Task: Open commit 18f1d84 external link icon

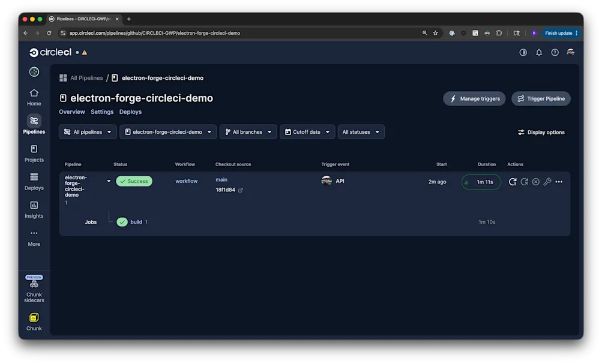Action: 240,190
